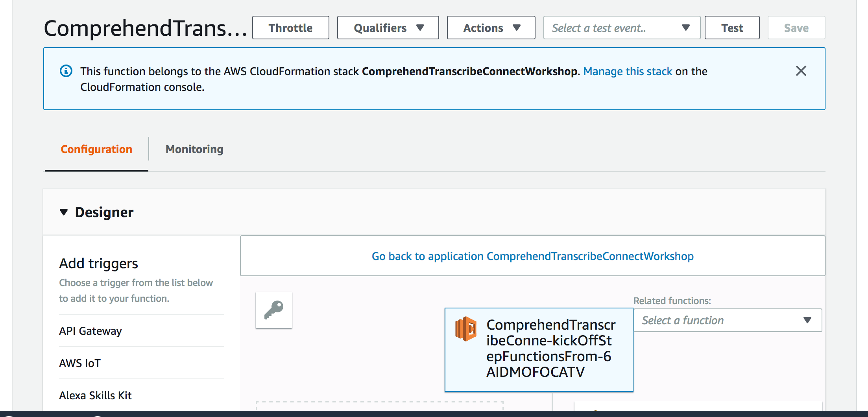This screenshot has width=868, height=417.
Task: Dismiss the CloudFormation stack notice
Action: tap(801, 71)
